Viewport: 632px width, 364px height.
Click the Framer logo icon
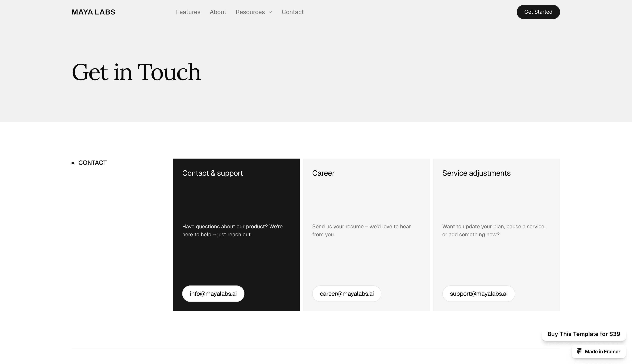click(579, 351)
